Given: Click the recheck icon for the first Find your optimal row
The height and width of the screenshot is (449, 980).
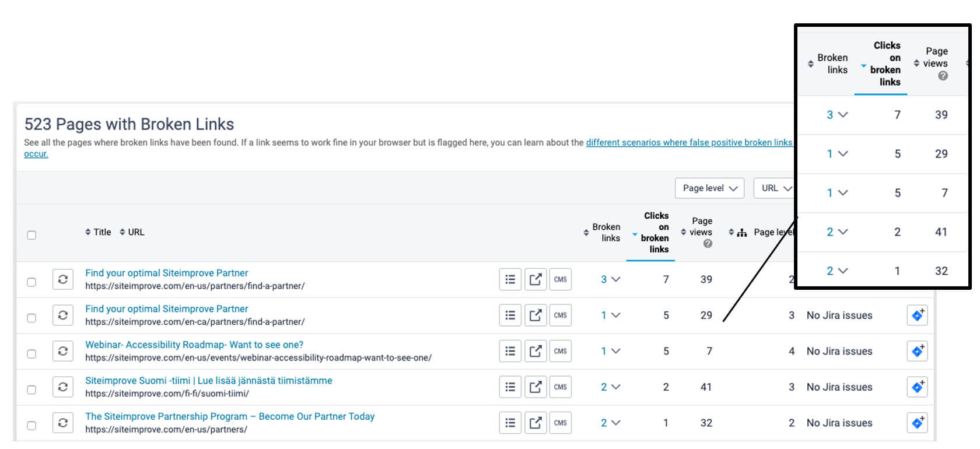Looking at the screenshot, I should pyautogui.click(x=63, y=279).
